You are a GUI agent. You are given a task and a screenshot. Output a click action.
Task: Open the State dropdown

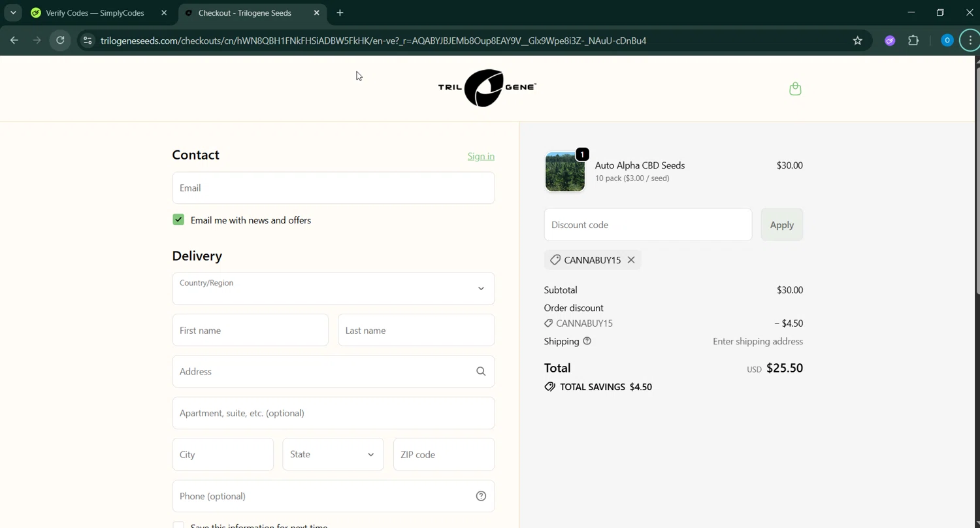pos(333,454)
